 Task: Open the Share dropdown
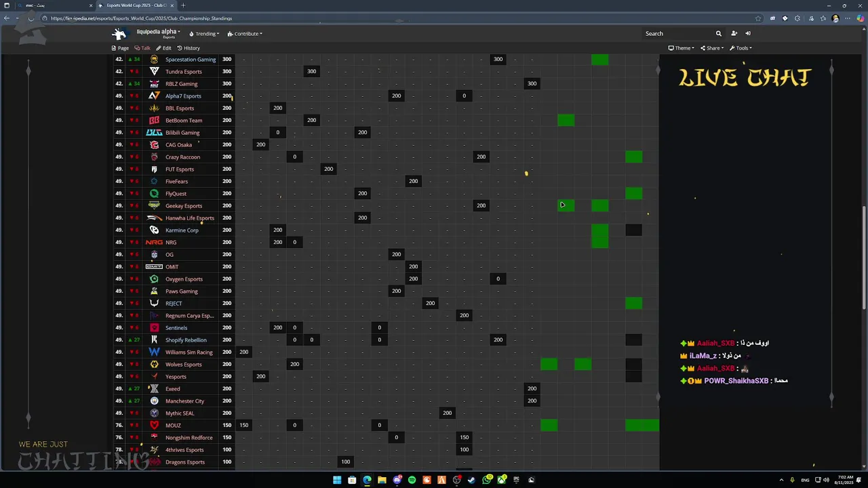713,48
